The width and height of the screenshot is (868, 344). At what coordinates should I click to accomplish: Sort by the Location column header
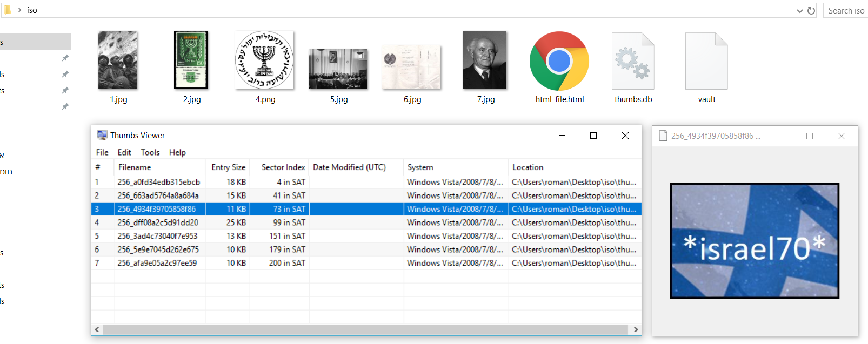tap(575, 167)
